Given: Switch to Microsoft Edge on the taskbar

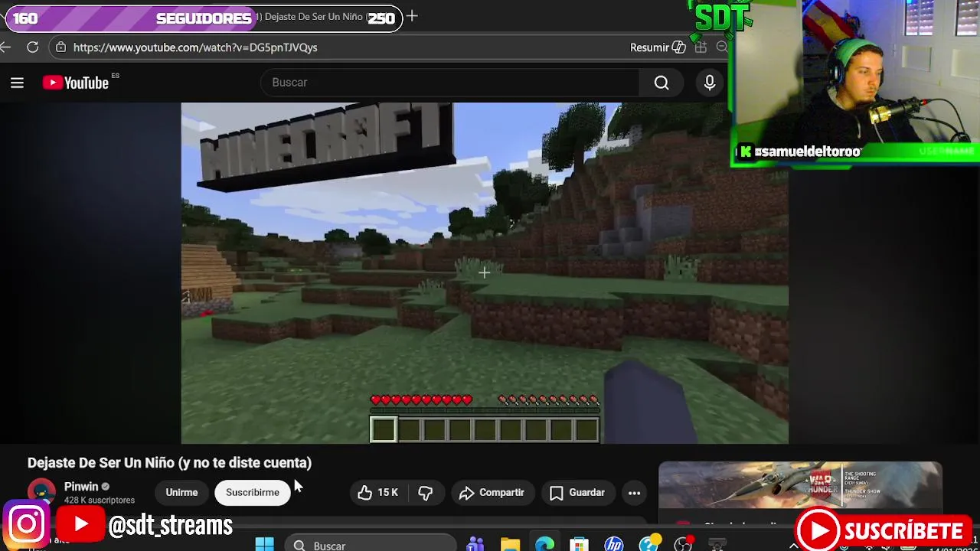Looking at the screenshot, I should coord(544,545).
